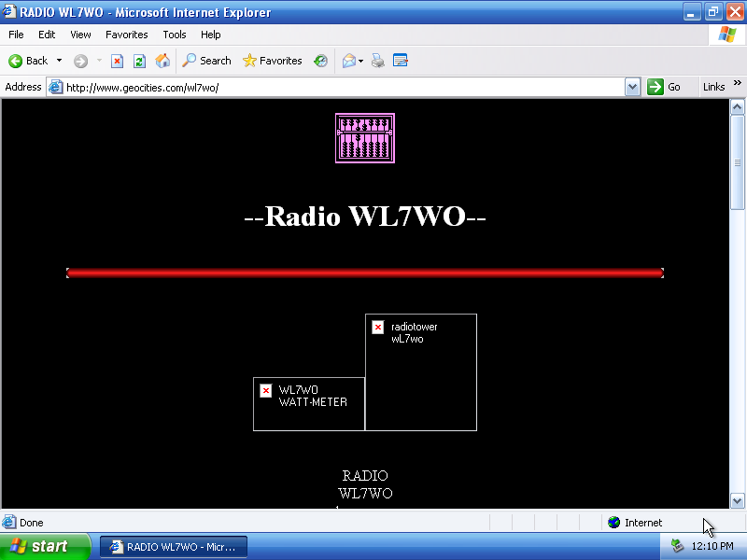
Task: Click the Windows flag logo throbber
Action: click(727, 35)
